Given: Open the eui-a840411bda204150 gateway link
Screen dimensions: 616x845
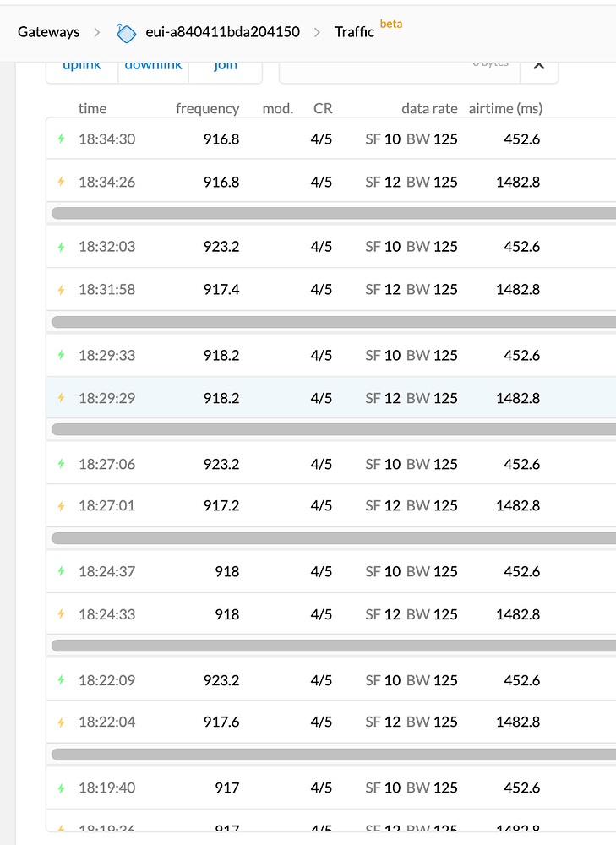Looking at the screenshot, I should coord(222,32).
